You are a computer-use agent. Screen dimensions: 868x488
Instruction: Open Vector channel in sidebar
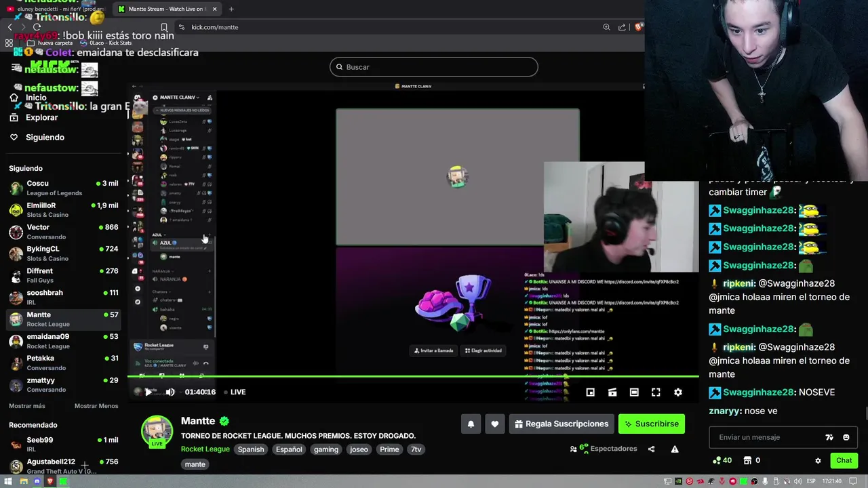tap(64, 232)
